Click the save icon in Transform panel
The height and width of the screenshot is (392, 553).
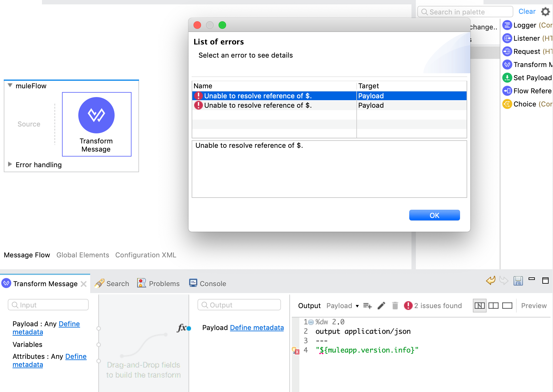(518, 281)
